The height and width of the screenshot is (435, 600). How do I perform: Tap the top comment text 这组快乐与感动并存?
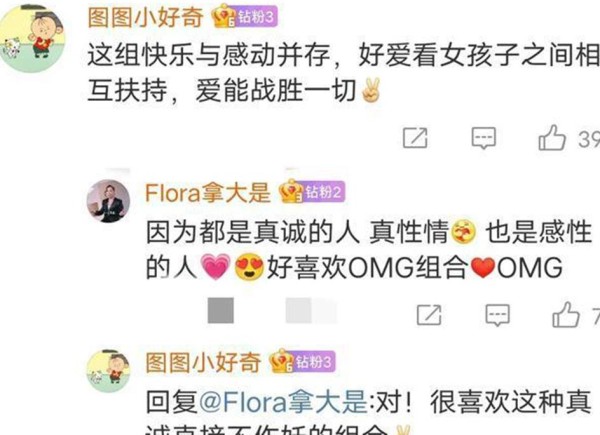click(209, 55)
